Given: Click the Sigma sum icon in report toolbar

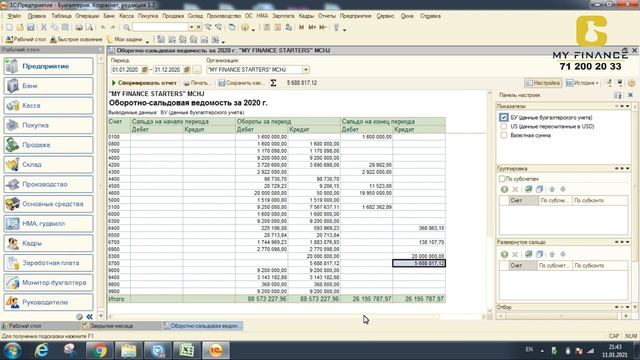Looking at the screenshot, I should click(273, 83).
